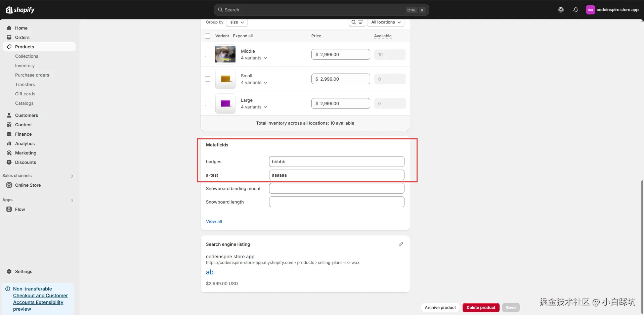The height and width of the screenshot is (315, 644).
Task: Click the badges metafield input
Action: coord(337,162)
